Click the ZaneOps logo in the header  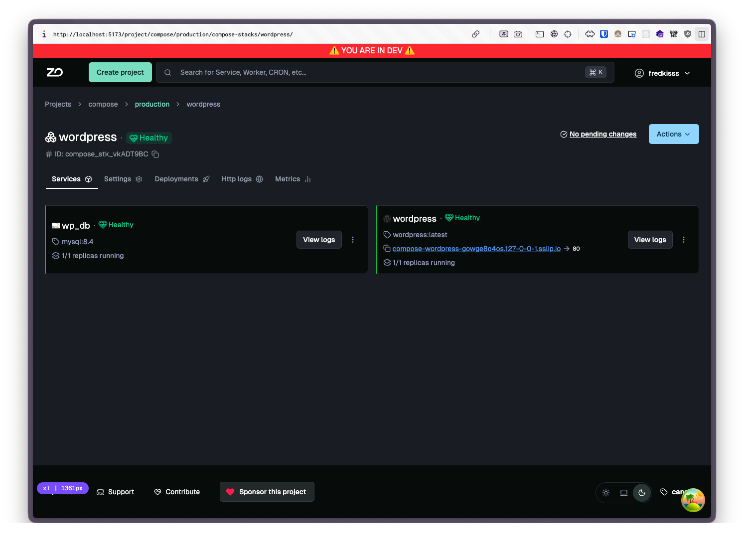point(55,72)
